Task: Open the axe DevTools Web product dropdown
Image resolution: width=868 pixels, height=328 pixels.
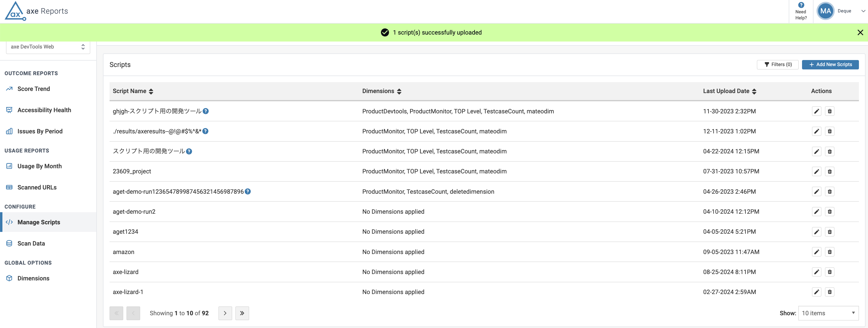Action: tap(48, 47)
